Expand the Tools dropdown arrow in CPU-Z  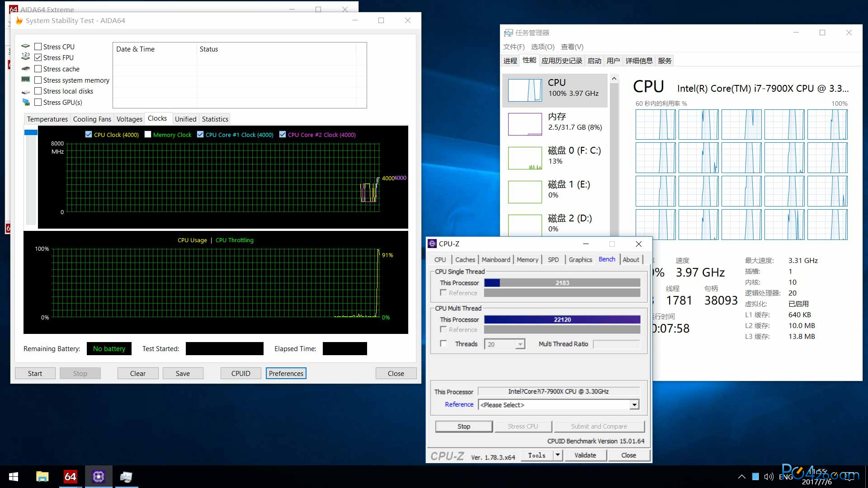pyautogui.click(x=558, y=455)
